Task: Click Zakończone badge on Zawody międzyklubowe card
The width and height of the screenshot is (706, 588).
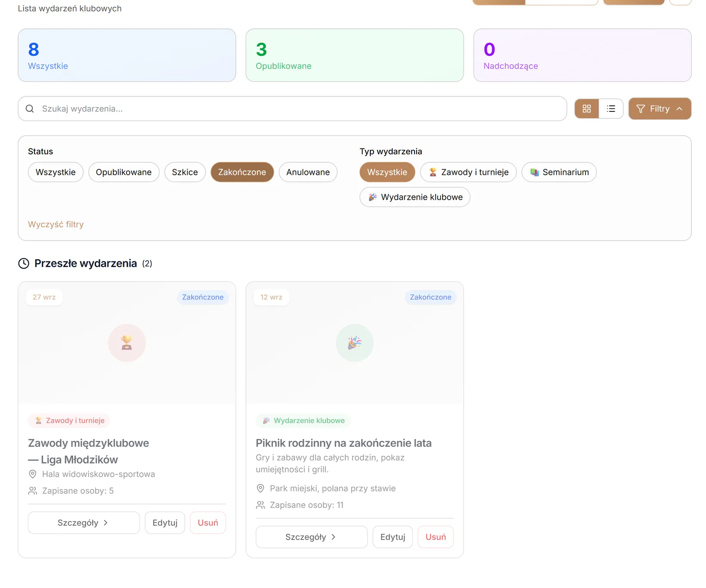Action: pyautogui.click(x=203, y=297)
